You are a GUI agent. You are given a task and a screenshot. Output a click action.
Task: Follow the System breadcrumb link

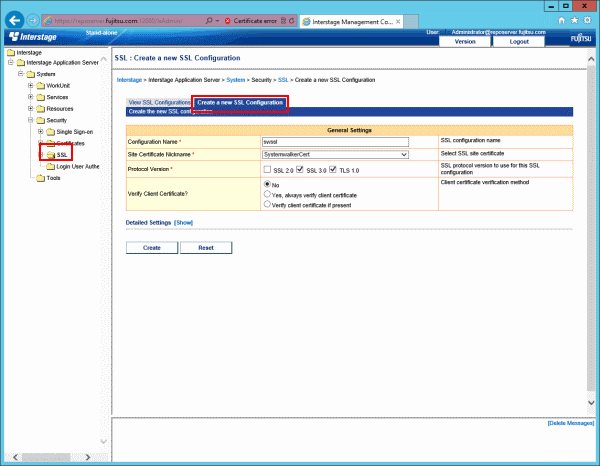tap(235, 80)
